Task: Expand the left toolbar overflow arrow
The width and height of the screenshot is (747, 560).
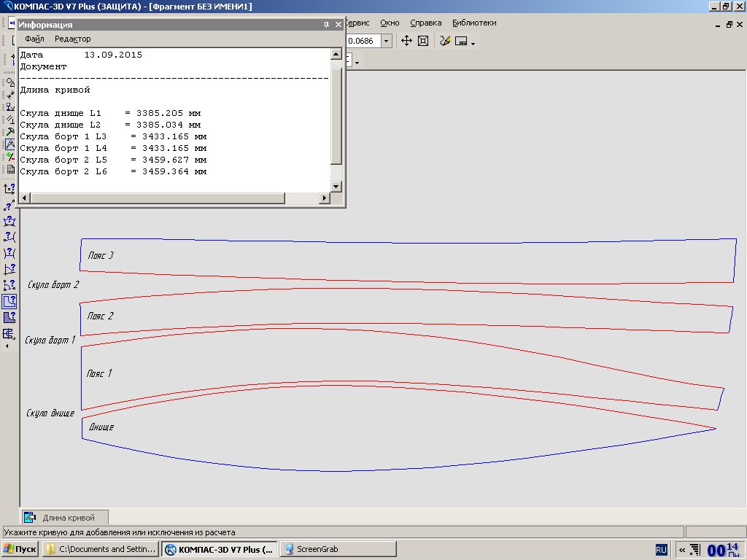Action: click(8, 346)
